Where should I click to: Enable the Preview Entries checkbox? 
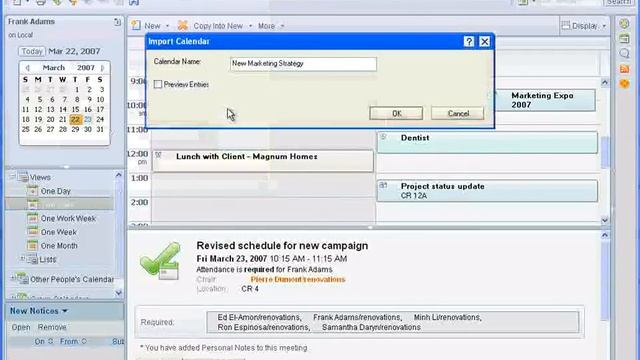pyautogui.click(x=158, y=84)
